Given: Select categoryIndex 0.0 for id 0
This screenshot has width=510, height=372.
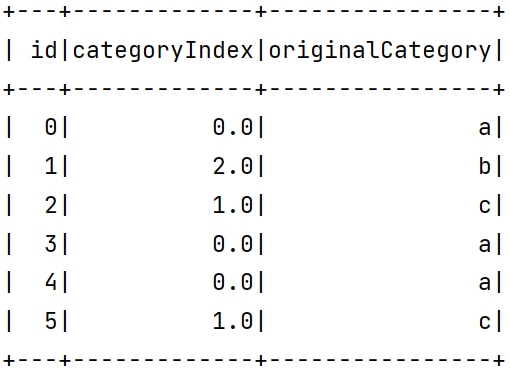Looking at the screenshot, I should pyautogui.click(x=233, y=127).
